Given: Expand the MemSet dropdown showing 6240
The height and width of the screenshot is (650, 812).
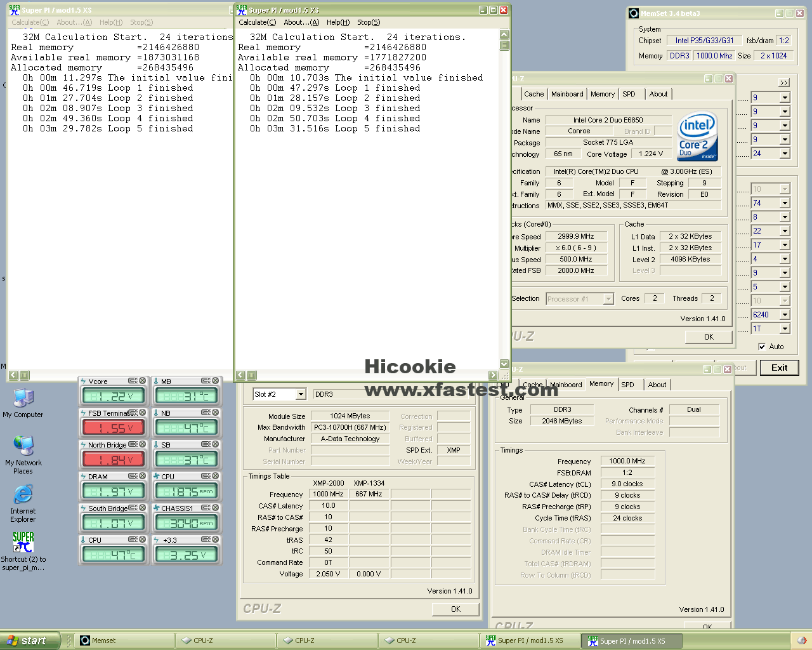Looking at the screenshot, I should pos(785,315).
